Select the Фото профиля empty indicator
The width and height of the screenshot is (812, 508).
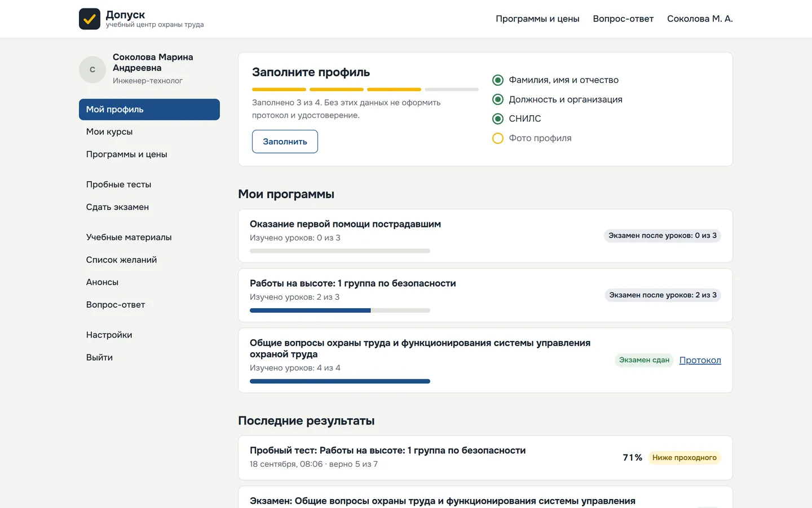[x=498, y=138]
